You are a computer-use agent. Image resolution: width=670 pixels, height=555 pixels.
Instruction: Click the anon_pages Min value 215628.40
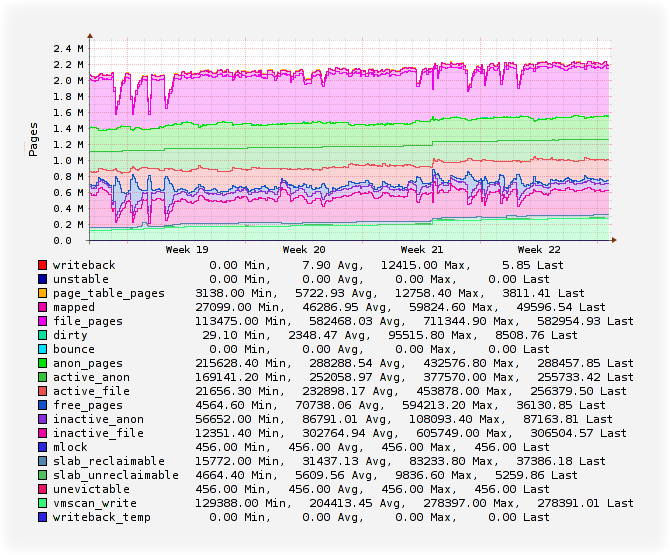[226, 363]
